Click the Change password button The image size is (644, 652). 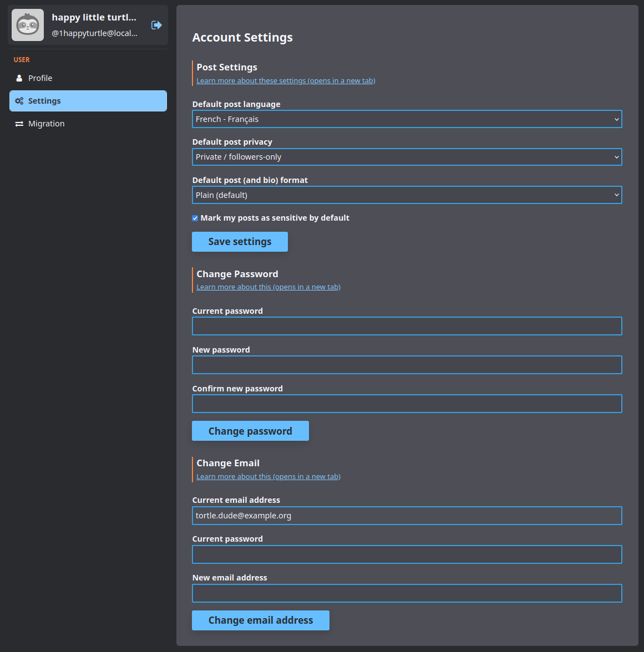tap(250, 431)
